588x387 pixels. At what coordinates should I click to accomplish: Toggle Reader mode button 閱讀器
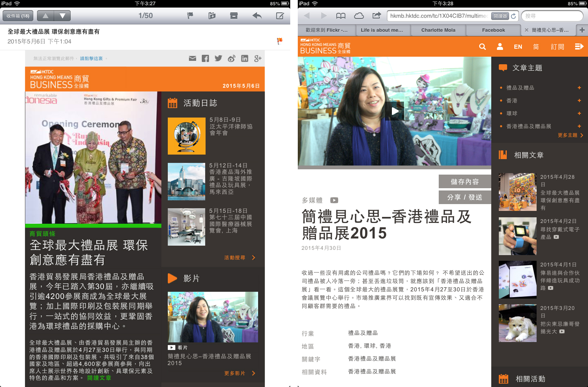tap(500, 16)
